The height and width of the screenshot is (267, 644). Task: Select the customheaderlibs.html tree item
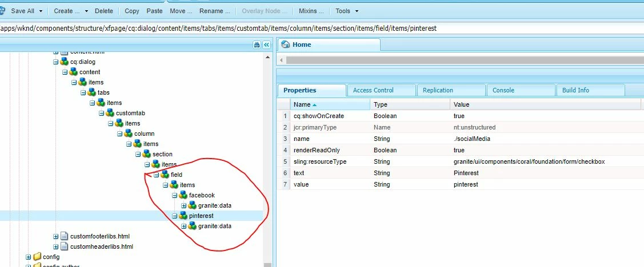click(x=102, y=246)
